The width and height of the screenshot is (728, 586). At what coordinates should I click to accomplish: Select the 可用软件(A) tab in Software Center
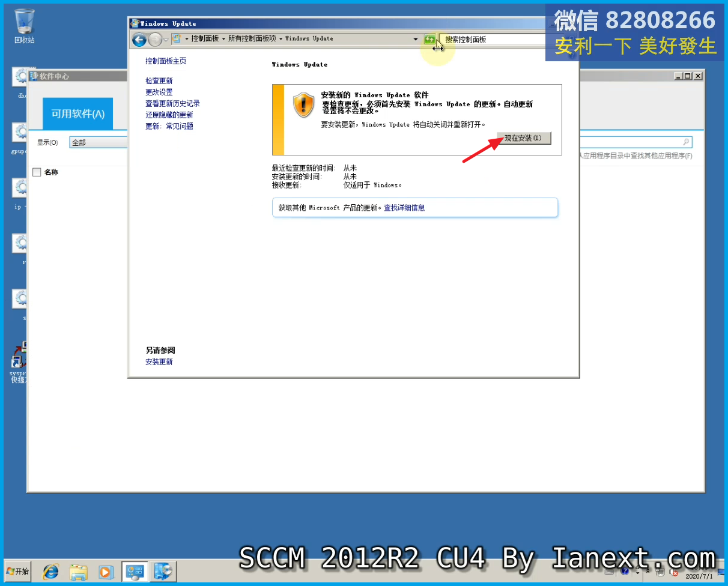click(77, 113)
